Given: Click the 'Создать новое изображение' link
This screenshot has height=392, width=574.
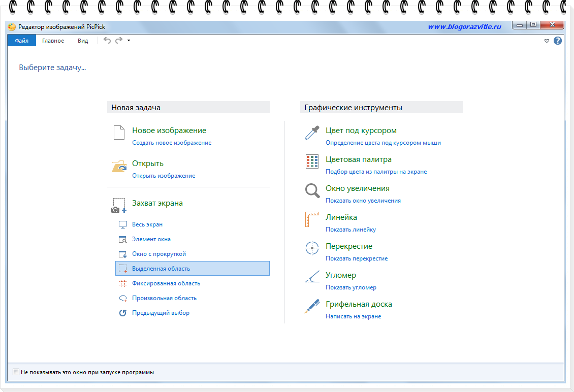Looking at the screenshot, I should [x=172, y=143].
